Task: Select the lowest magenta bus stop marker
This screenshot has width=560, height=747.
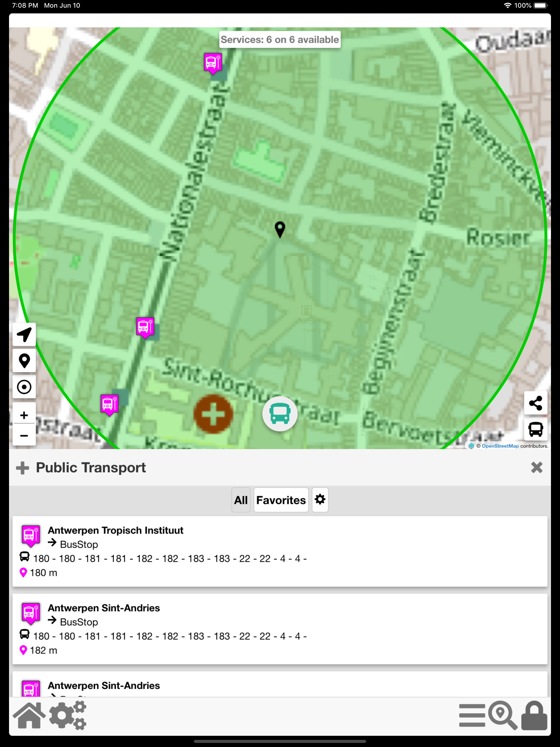Action: tap(109, 405)
